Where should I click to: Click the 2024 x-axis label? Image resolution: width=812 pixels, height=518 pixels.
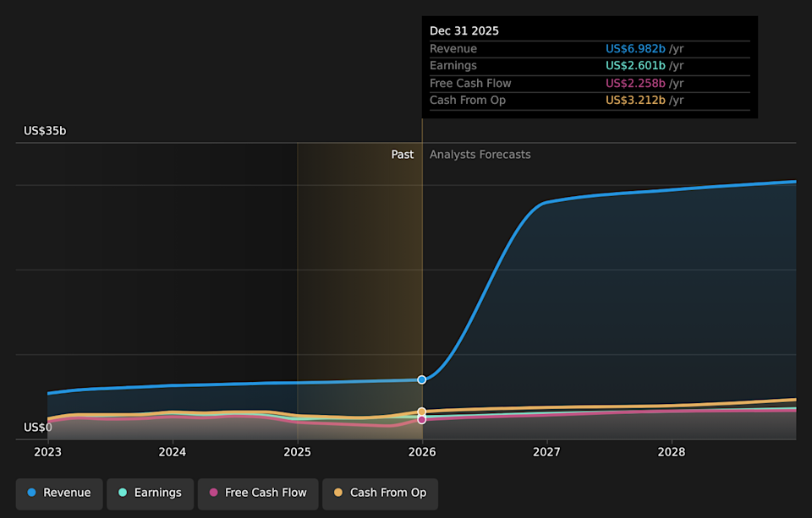click(173, 452)
